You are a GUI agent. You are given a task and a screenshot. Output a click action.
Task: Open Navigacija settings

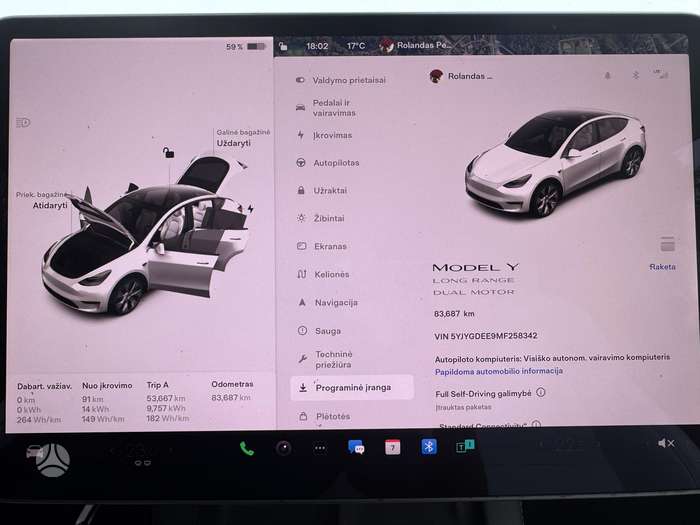pyautogui.click(x=328, y=303)
